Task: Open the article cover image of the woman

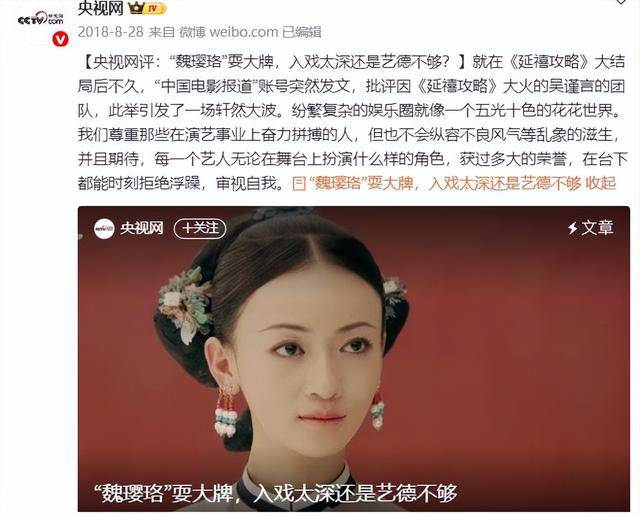Action: point(354,359)
